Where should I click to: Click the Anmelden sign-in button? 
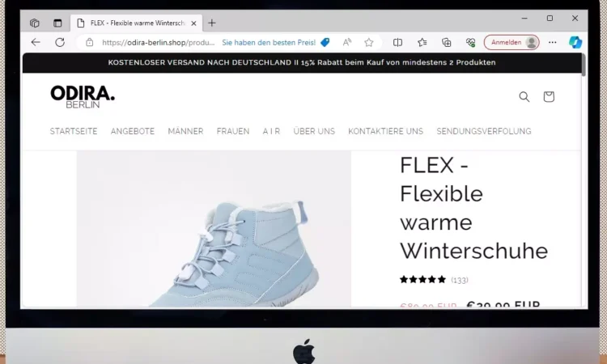(511, 42)
